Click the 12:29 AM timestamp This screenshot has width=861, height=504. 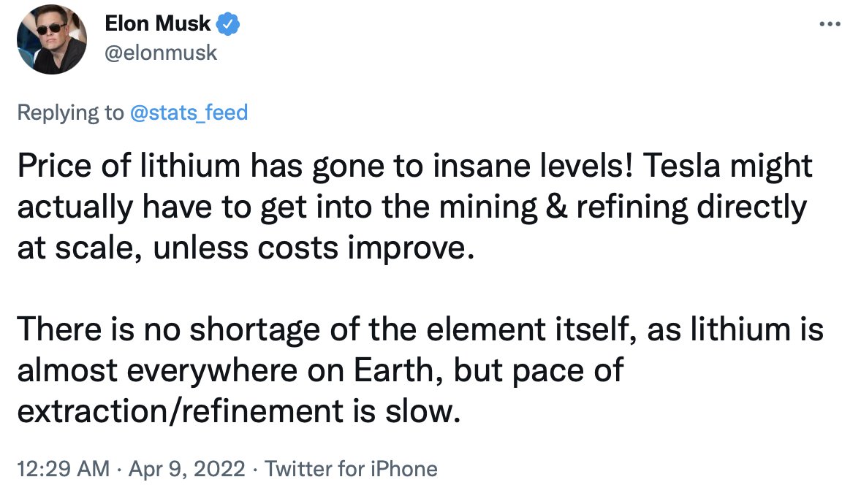point(63,468)
